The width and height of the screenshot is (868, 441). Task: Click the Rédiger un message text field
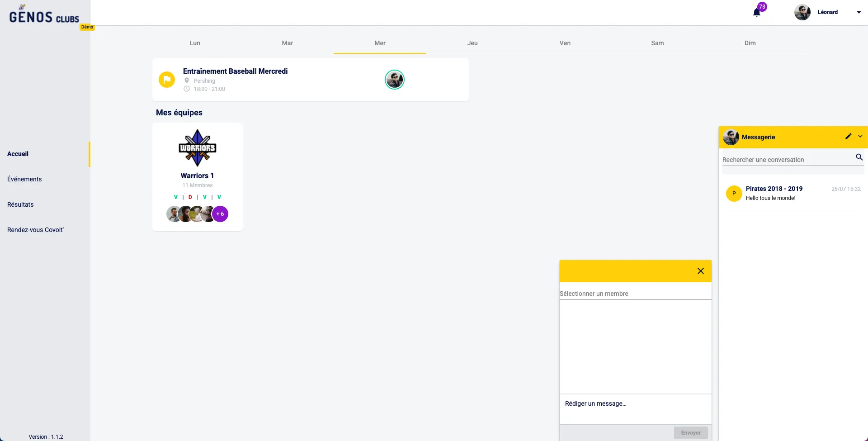pyautogui.click(x=635, y=404)
